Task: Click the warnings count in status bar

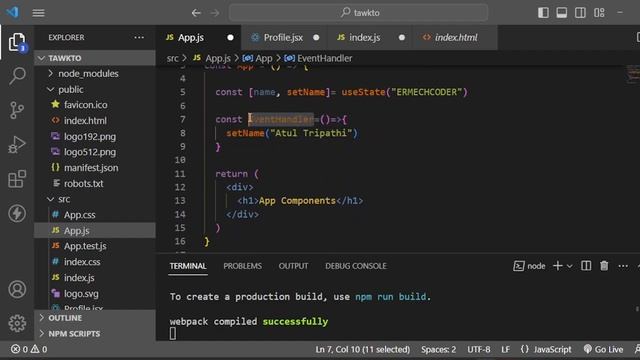Action: (x=39, y=349)
